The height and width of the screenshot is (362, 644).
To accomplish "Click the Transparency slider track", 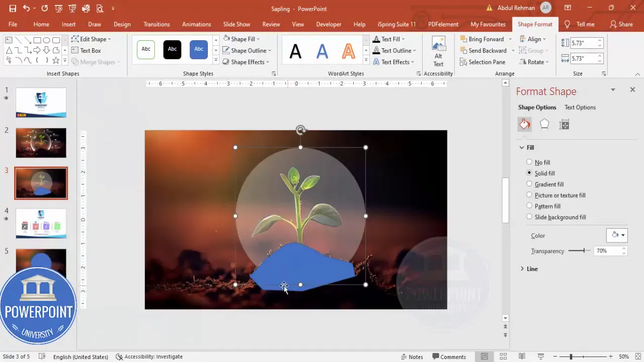I will pos(579,250).
